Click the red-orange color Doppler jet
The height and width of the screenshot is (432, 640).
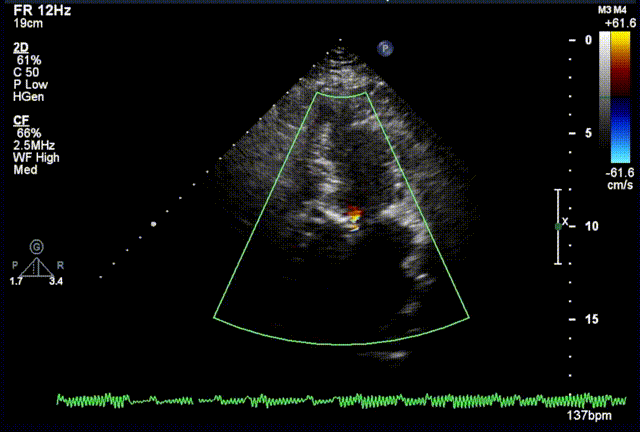pos(355,214)
